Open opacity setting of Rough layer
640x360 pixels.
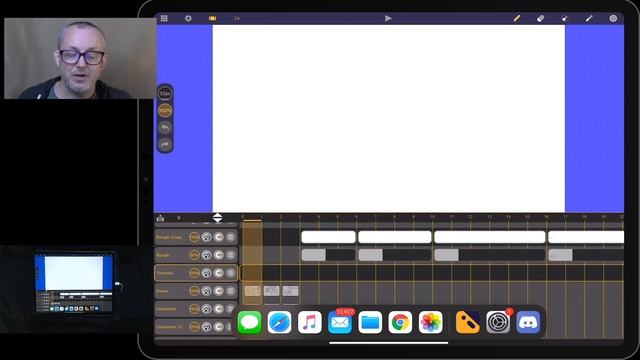(x=194, y=255)
